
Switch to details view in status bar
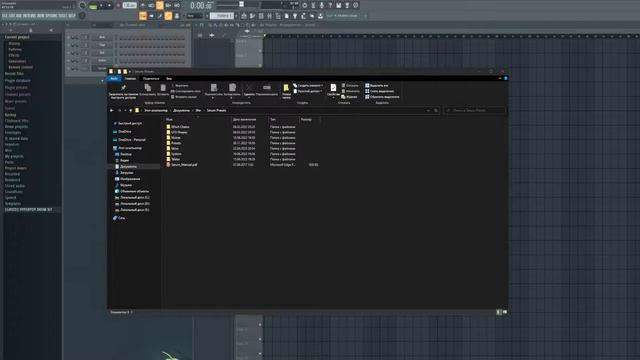point(499,312)
